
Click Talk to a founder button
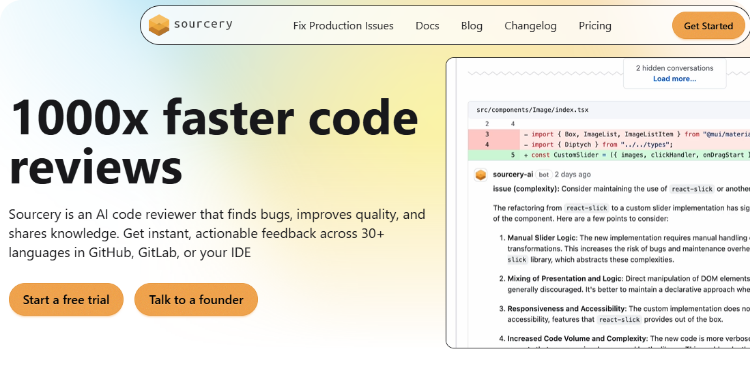(196, 300)
